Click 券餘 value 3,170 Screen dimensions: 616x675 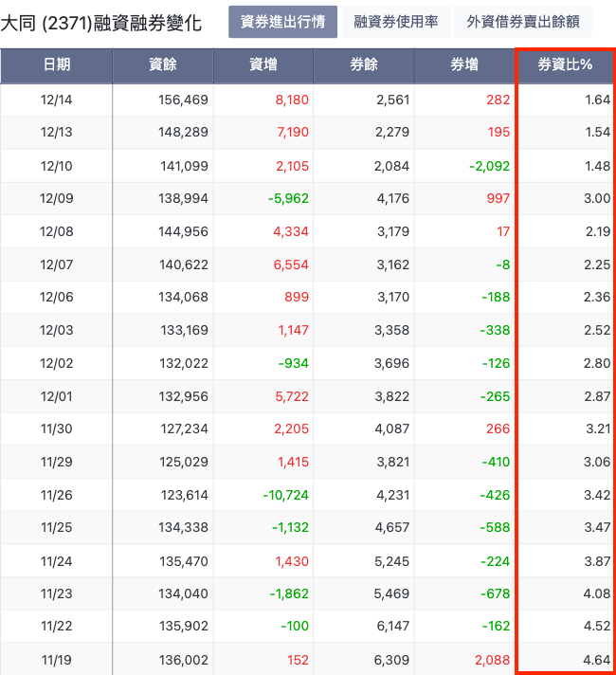point(393,297)
